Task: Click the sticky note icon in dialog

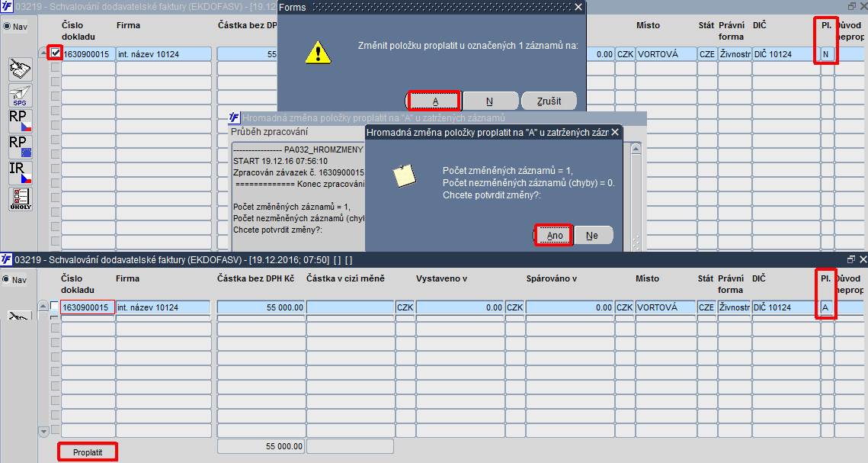Action: [x=404, y=175]
